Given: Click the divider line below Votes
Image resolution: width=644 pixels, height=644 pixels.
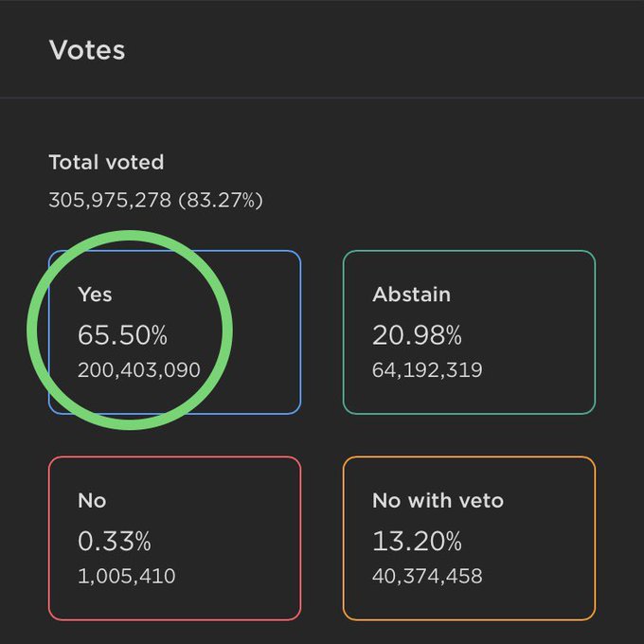Looking at the screenshot, I should click(322, 98).
